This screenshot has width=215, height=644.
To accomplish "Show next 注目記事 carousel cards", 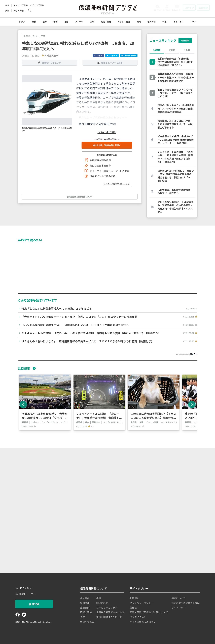I will (x=192, y=404).
